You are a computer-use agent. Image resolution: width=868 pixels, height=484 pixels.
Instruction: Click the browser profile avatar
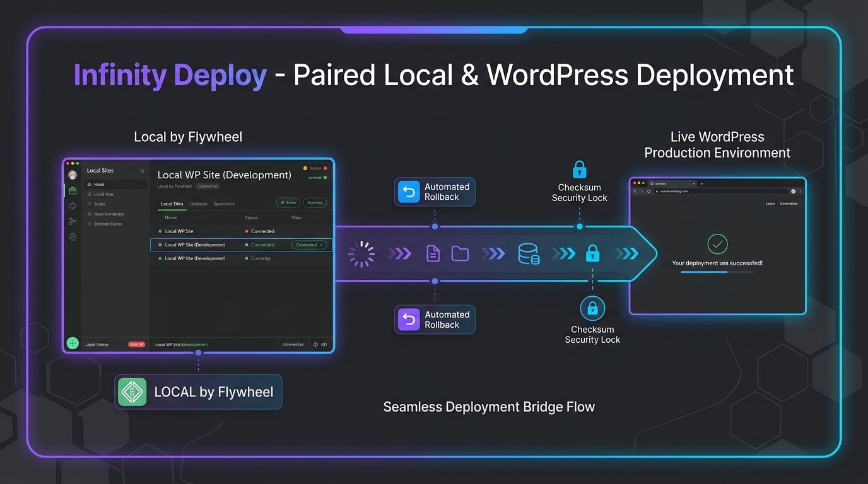(x=793, y=191)
